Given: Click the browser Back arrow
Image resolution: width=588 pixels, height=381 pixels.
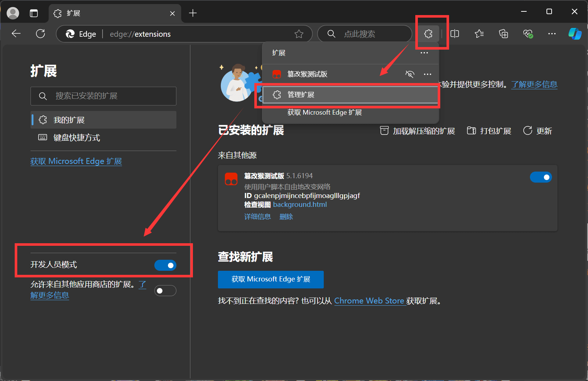Looking at the screenshot, I should pos(16,34).
